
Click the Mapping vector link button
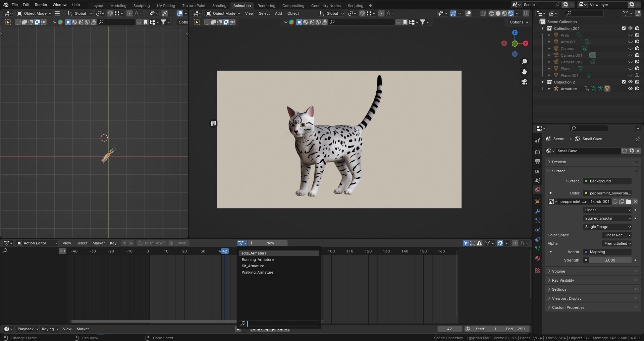click(607, 252)
